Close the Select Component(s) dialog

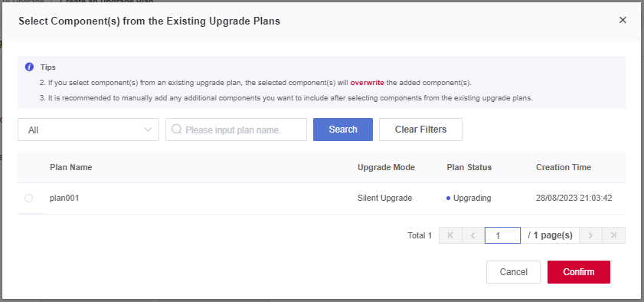pyautogui.click(x=623, y=20)
